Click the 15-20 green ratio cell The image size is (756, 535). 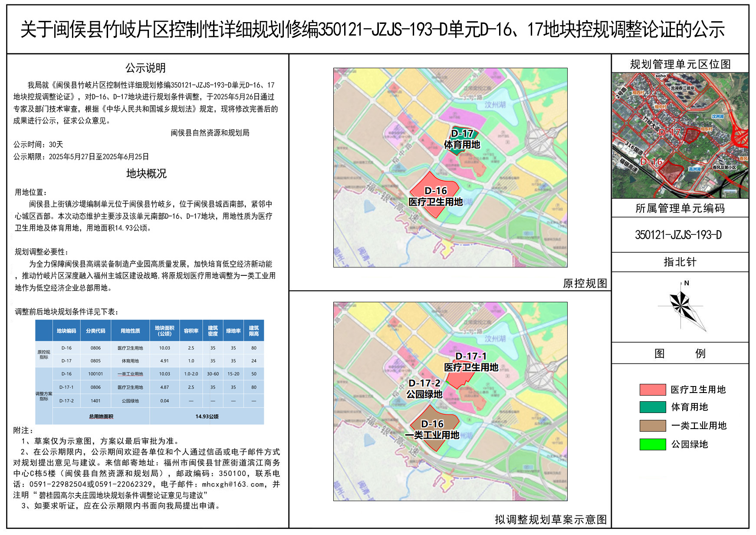click(233, 374)
